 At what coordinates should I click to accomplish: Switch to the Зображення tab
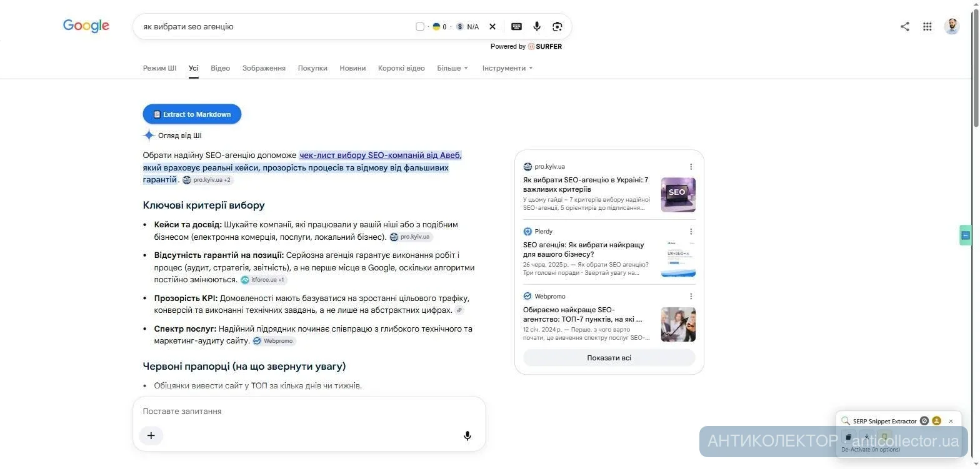tap(264, 68)
